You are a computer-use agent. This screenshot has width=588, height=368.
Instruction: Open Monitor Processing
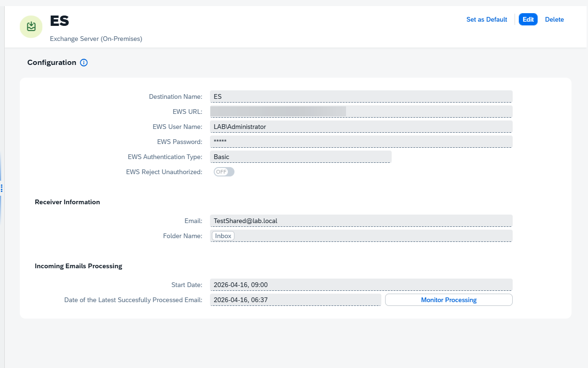(x=449, y=300)
